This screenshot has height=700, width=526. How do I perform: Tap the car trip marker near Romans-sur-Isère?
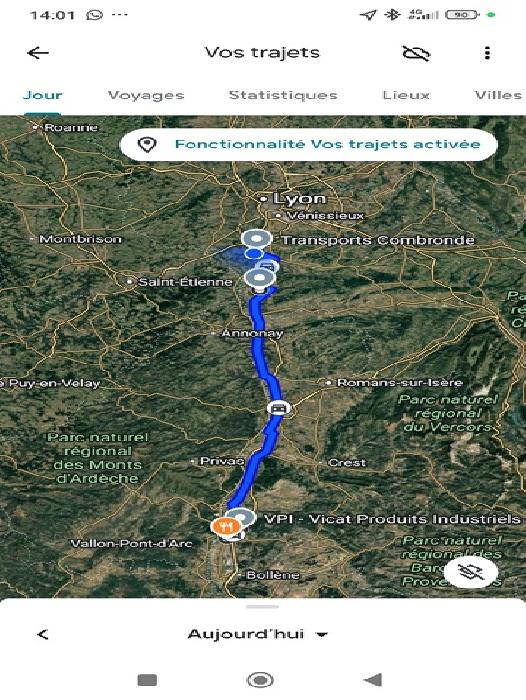pyautogui.click(x=279, y=408)
